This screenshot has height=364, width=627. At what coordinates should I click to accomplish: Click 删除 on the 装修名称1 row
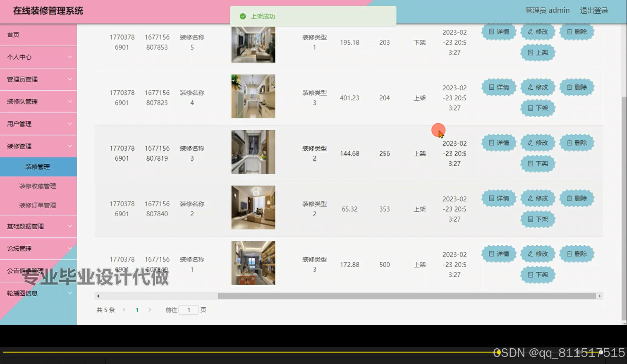click(x=577, y=254)
